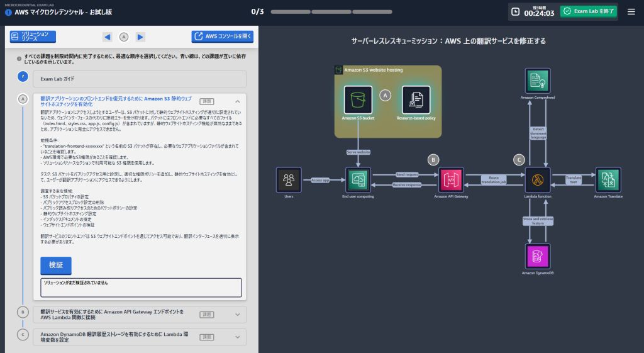Click the Amazon DynamoDB icon
This screenshot has width=644, height=353.
tap(538, 256)
